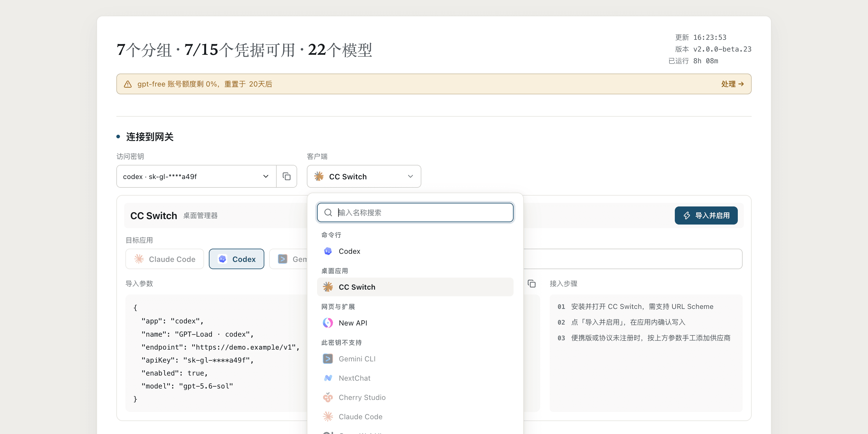Click the Codex icon in target app selector
The image size is (868, 434).
(222, 259)
